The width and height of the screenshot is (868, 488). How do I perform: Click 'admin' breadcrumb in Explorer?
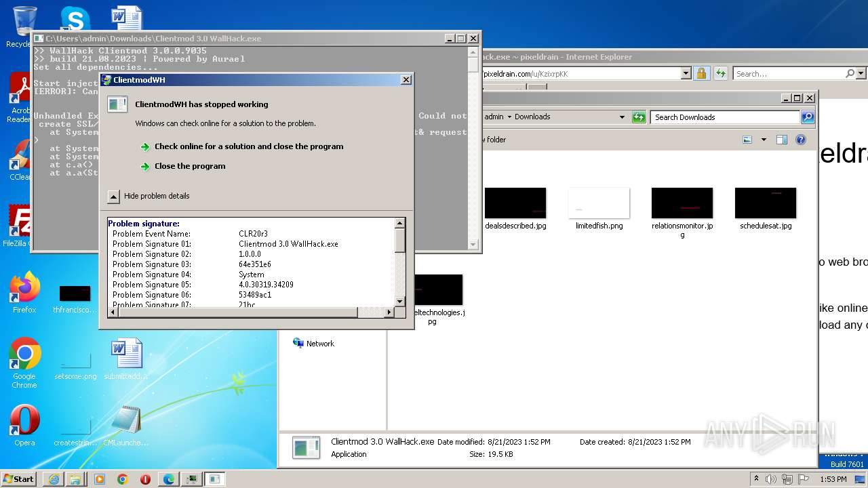tap(494, 117)
